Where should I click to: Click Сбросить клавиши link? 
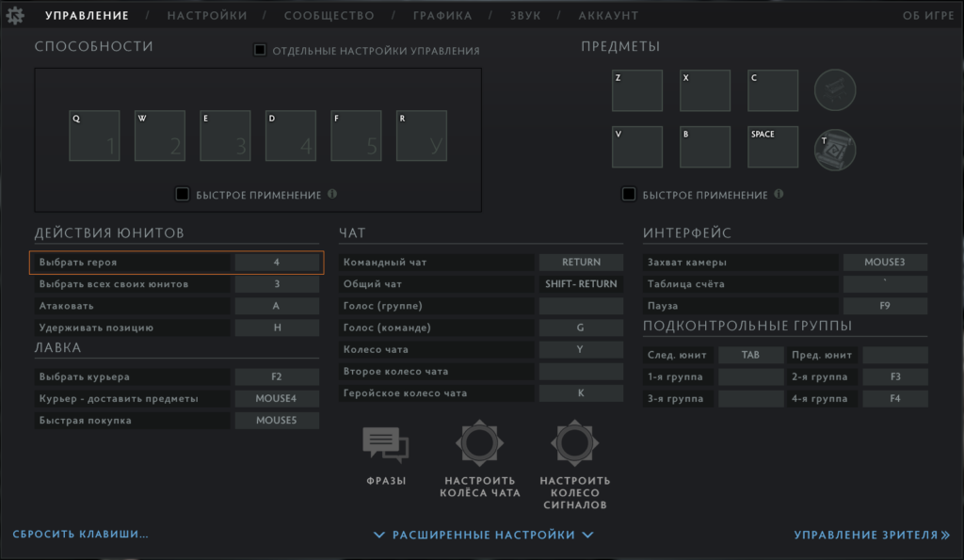81,535
